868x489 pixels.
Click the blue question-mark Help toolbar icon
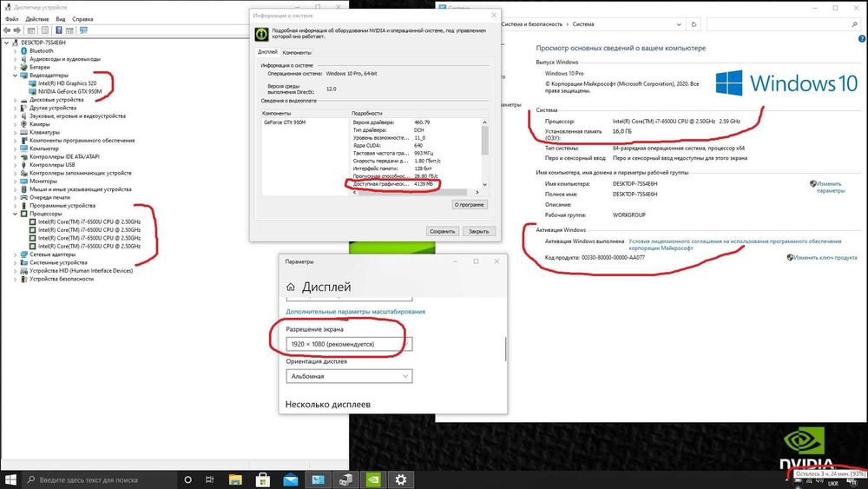click(59, 30)
